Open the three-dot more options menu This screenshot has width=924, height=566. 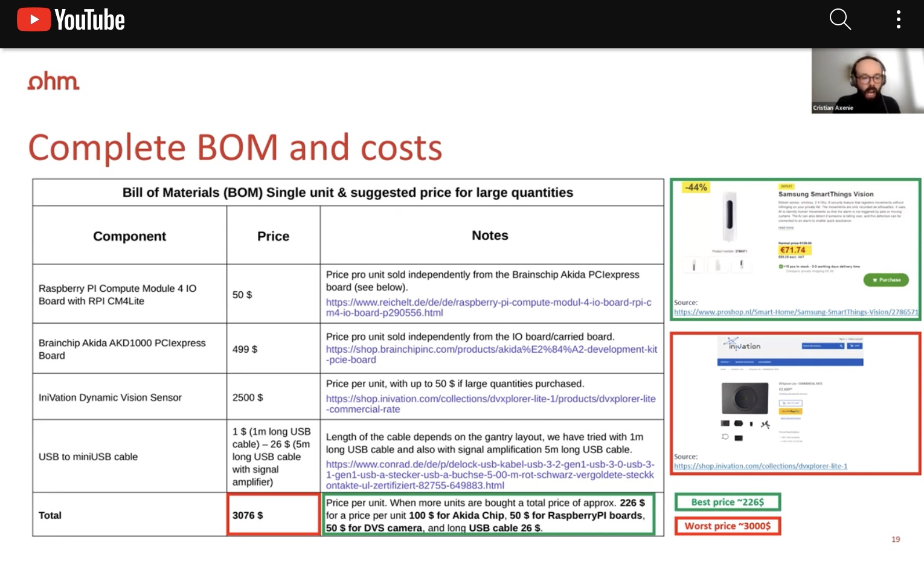(899, 19)
